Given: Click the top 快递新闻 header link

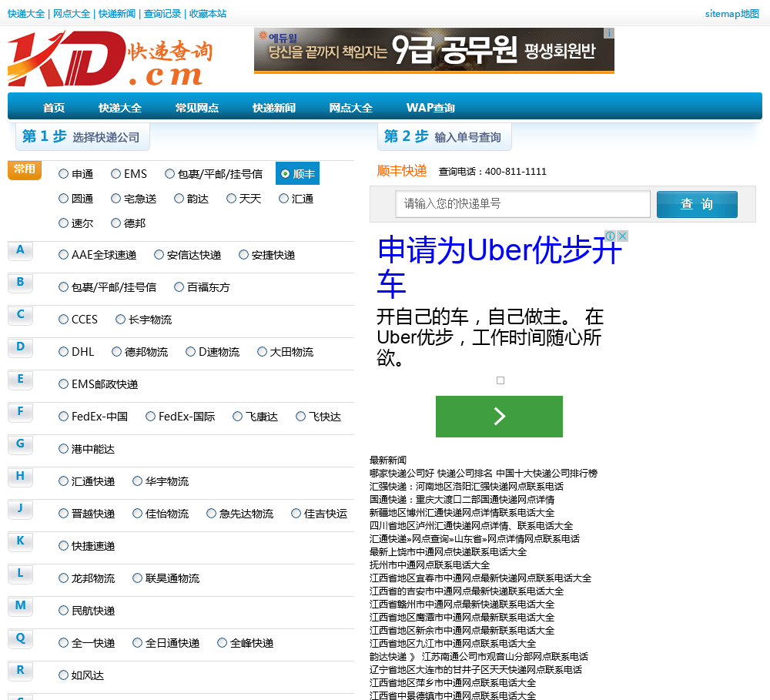Looking at the screenshot, I should [117, 14].
